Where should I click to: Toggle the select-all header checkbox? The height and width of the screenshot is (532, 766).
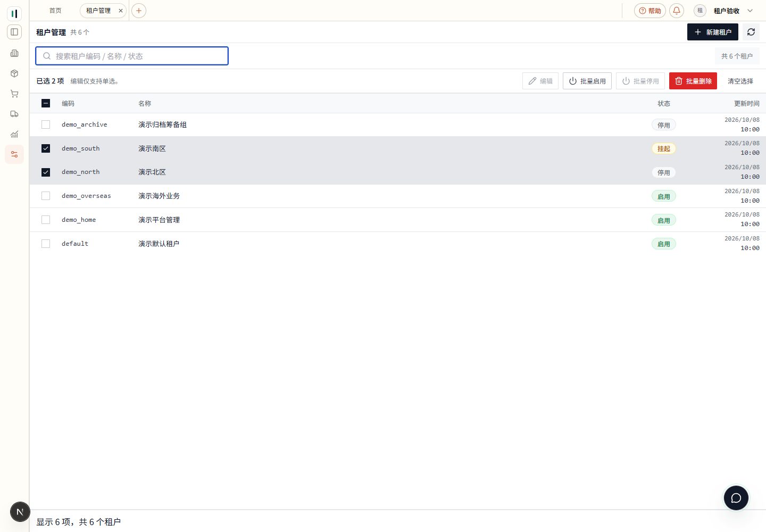click(x=46, y=103)
